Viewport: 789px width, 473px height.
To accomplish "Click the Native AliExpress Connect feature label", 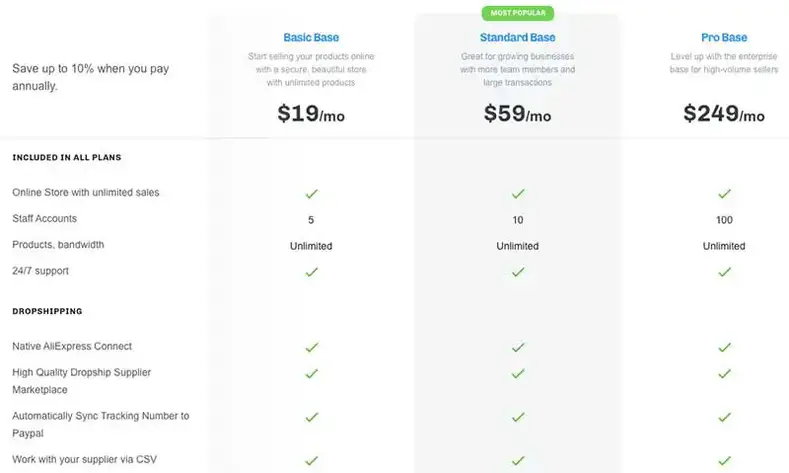I will 72,346.
